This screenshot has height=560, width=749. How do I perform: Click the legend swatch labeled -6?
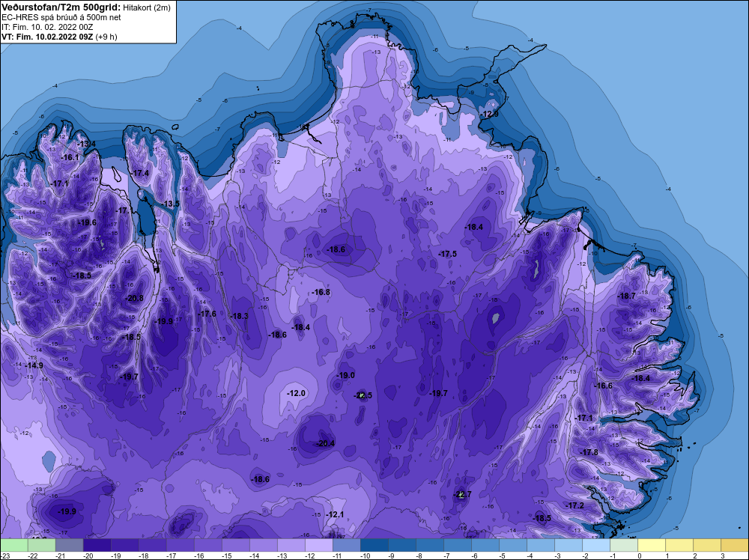485,545
